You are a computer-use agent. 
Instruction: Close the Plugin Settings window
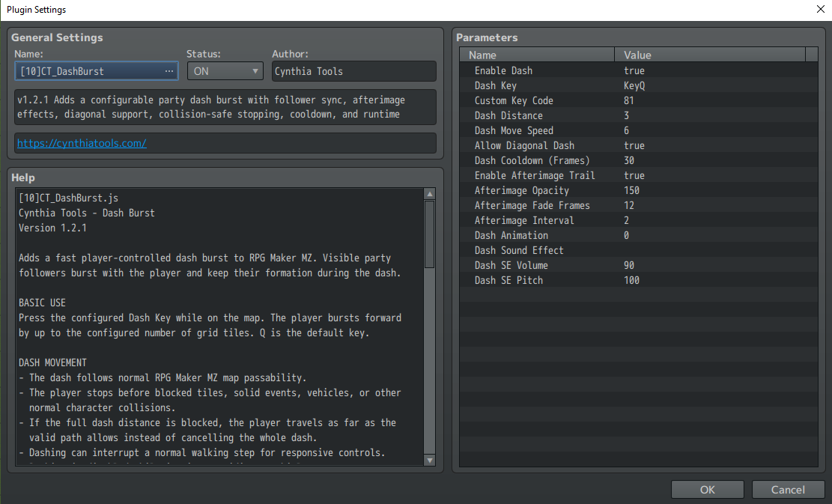[x=820, y=10]
